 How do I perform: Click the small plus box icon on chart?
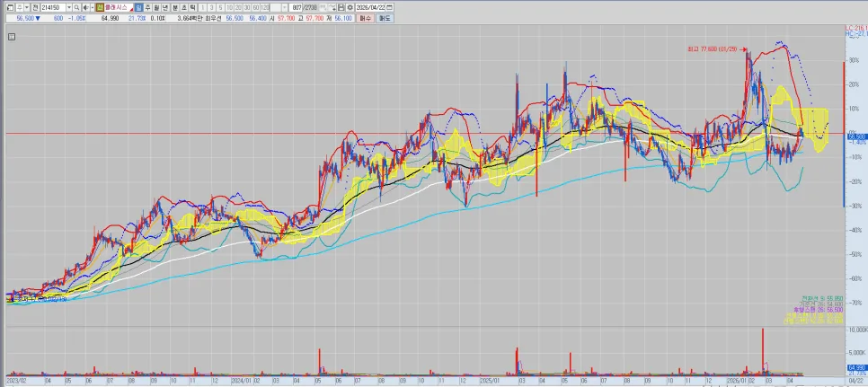pos(13,37)
